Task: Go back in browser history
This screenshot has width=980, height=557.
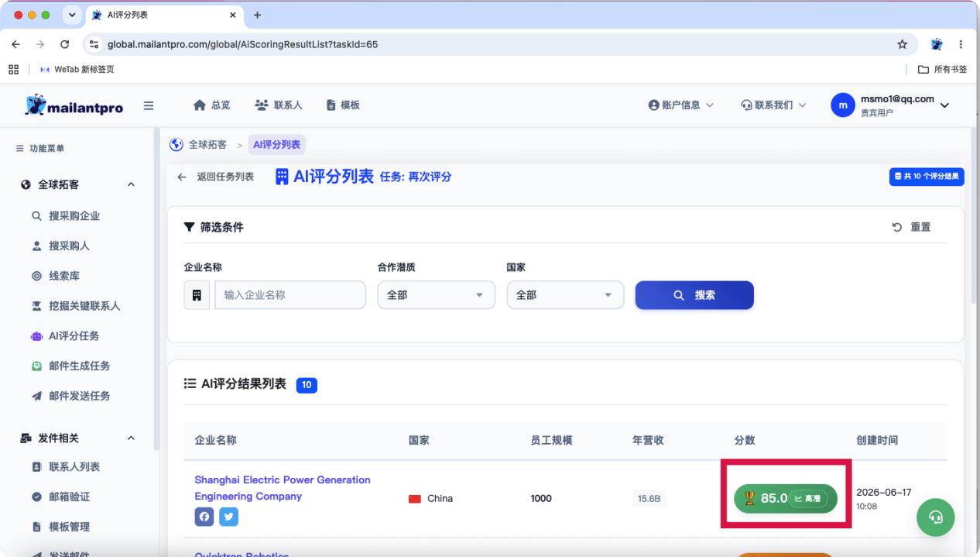Action: pyautogui.click(x=16, y=44)
